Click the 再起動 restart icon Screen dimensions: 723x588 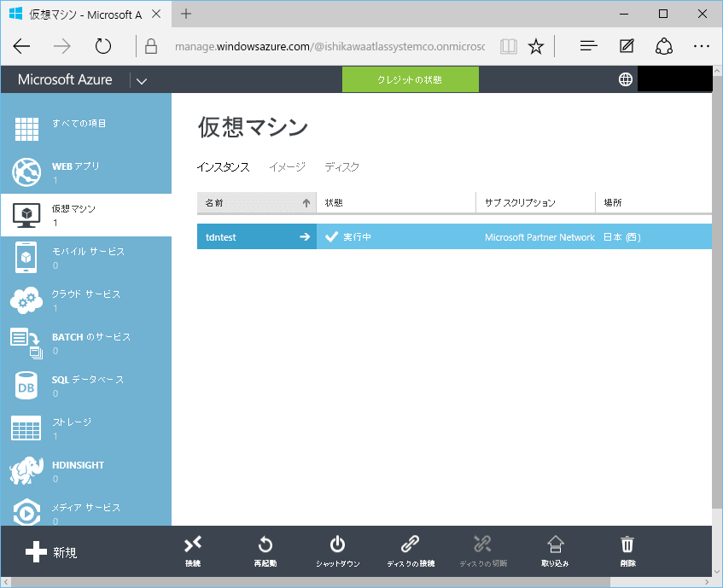265,544
